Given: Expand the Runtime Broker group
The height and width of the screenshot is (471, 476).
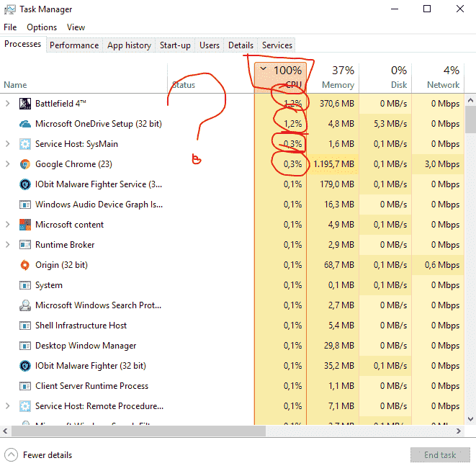Looking at the screenshot, I should [x=8, y=245].
